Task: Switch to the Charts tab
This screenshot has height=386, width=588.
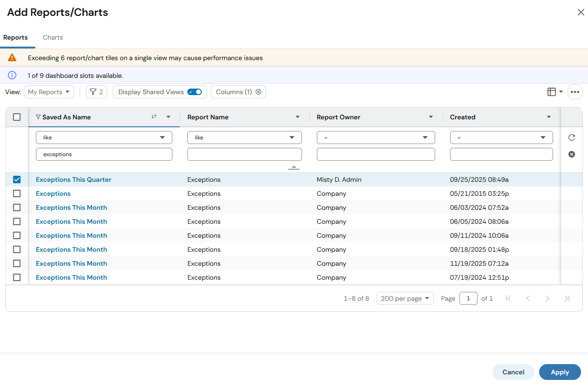Action: tap(53, 37)
